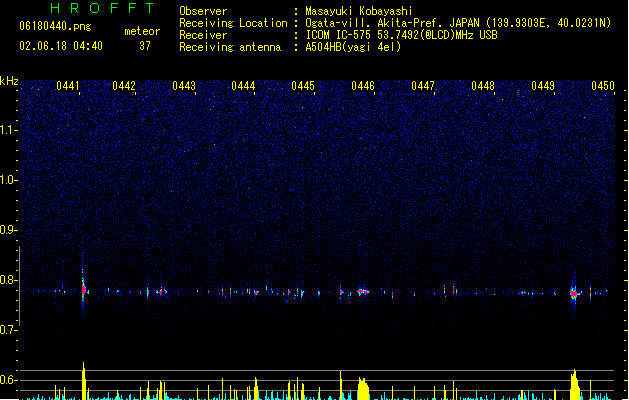The height and width of the screenshot is (400, 629).
Task: Click the date stamp 02.06.18 04:40
Action: pos(61,46)
